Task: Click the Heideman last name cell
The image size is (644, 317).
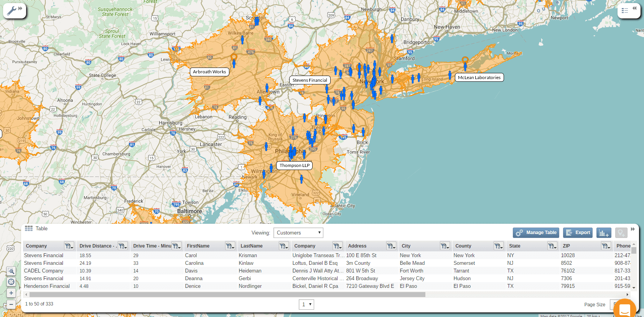Action: tap(250, 271)
